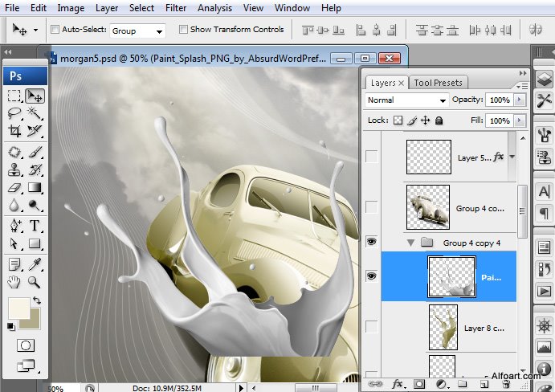Screen dimensions: 555x392
Task: Select the Eraser tool
Action: [x=14, y=187]
